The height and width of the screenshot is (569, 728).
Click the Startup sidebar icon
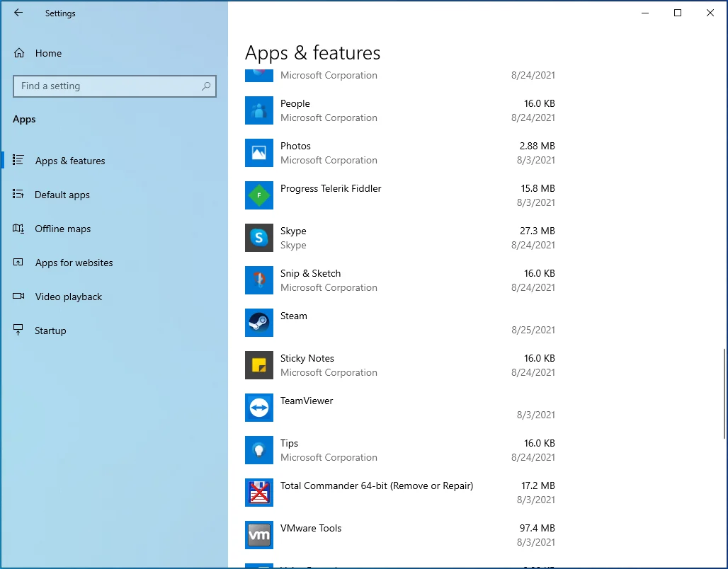(18, 330)
